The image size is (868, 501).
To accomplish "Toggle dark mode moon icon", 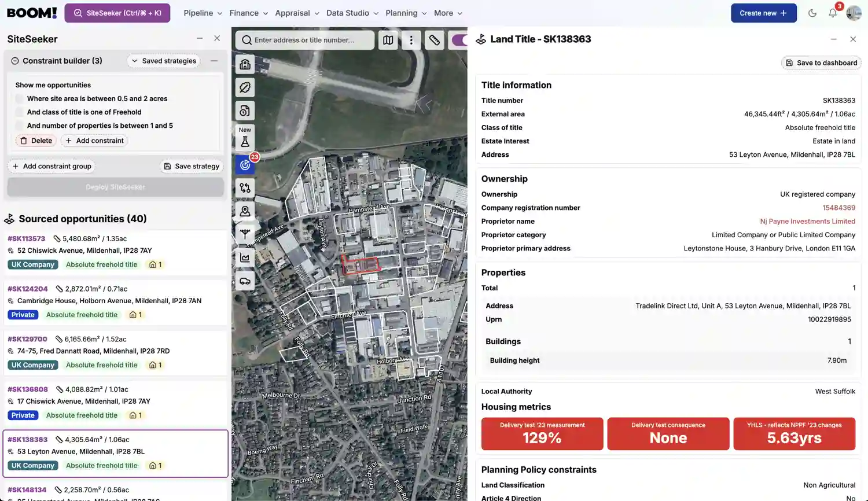I will [812, 13].
